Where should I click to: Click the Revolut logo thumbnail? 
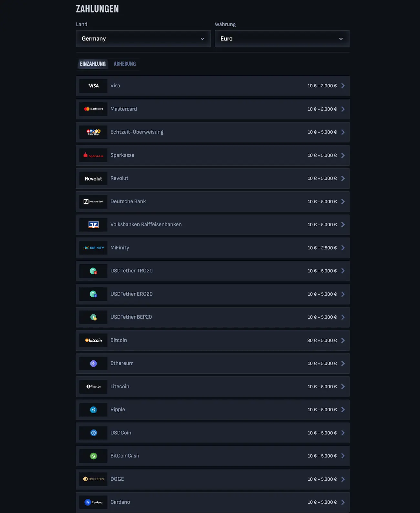coord(93,179)
